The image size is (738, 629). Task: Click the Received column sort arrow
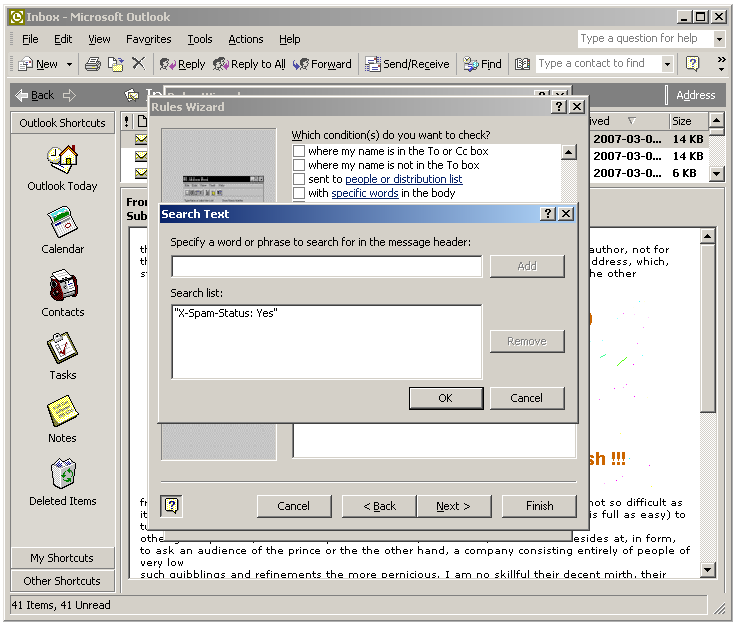pyautogui.click(x=632, y=121)
